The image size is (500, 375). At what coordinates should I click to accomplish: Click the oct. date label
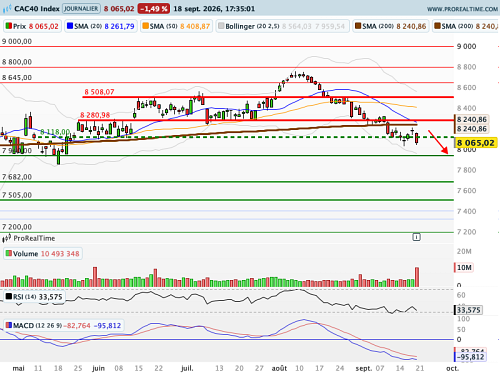(x=452, y=368)
